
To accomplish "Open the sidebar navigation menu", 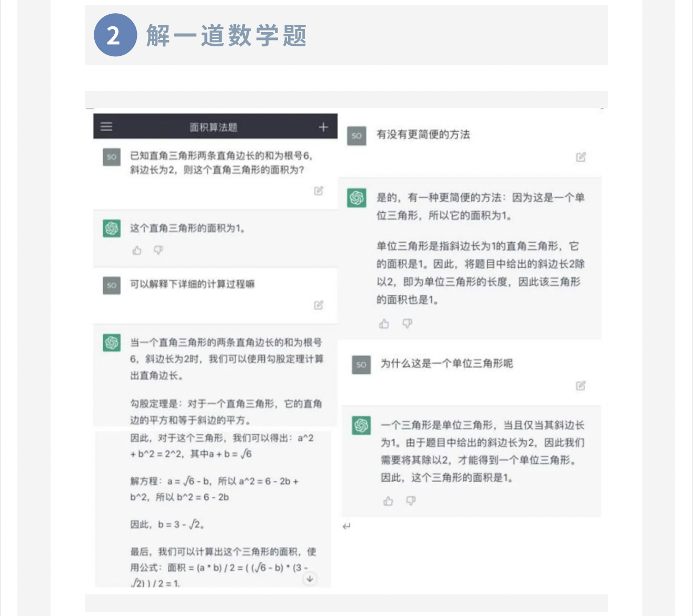I will tap(105, 126).
